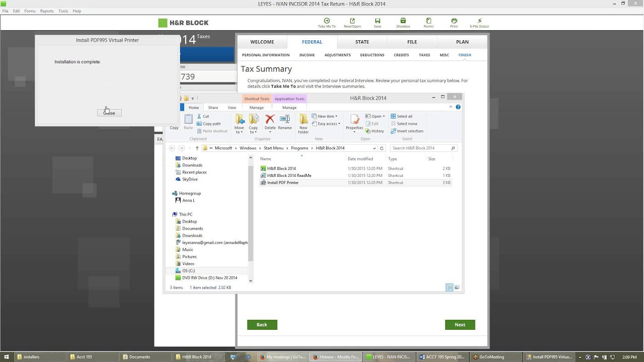Open the File menu

(x=5, y=11)
